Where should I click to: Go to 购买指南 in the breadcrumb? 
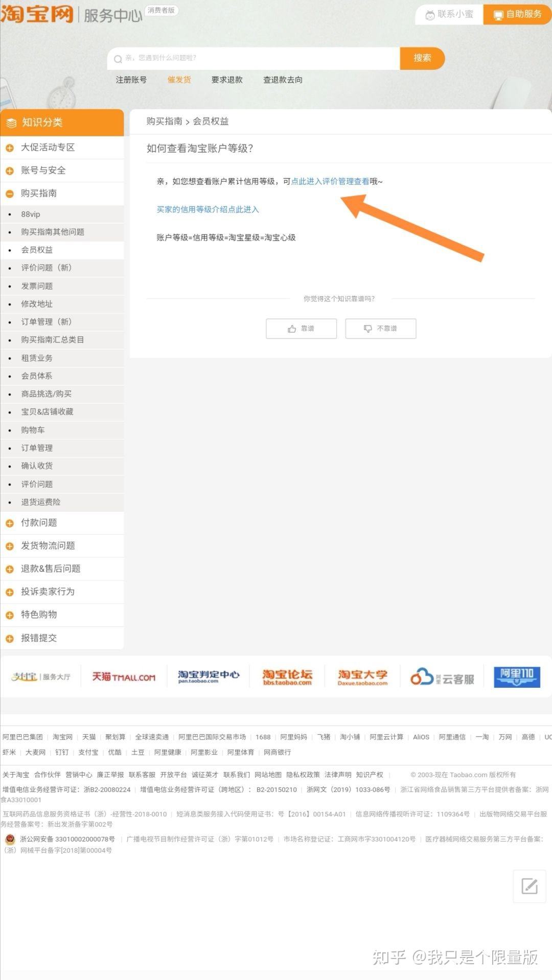(164, 122)
